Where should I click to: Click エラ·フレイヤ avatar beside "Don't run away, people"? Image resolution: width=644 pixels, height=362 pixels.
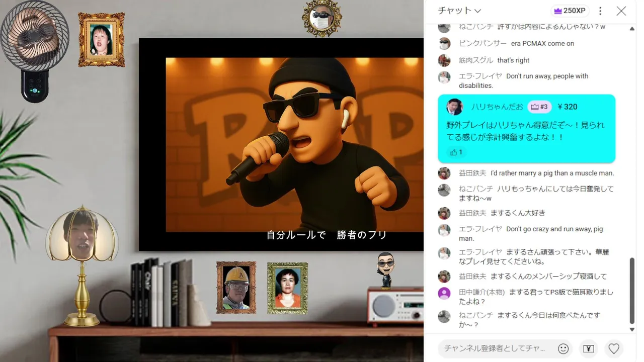click(444, 77)
